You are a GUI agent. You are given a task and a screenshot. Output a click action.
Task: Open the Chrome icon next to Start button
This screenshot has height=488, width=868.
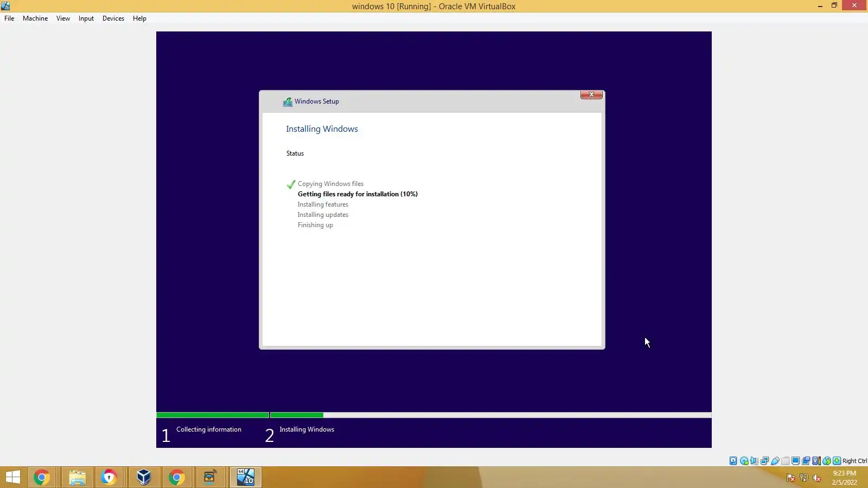[x=42, y=477]
